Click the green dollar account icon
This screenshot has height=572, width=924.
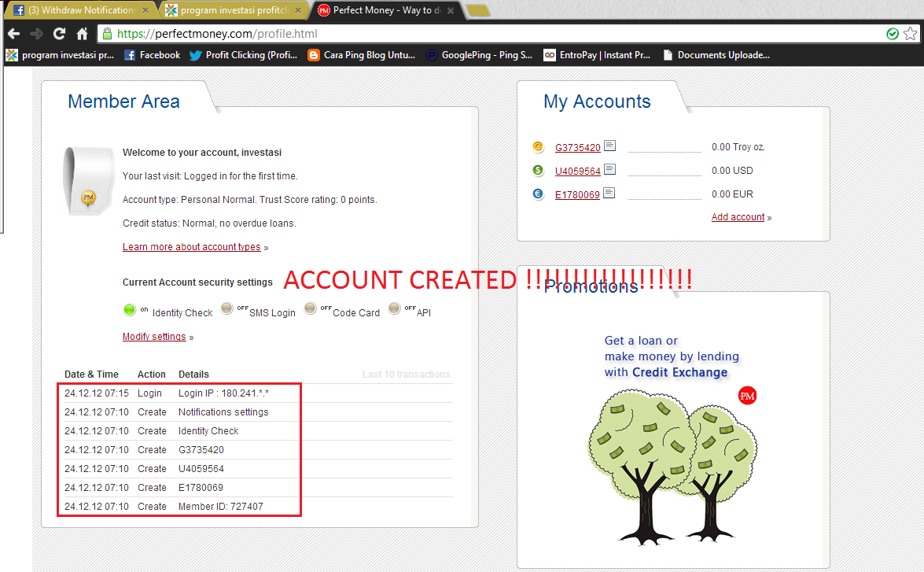click(x=538, y=170)
